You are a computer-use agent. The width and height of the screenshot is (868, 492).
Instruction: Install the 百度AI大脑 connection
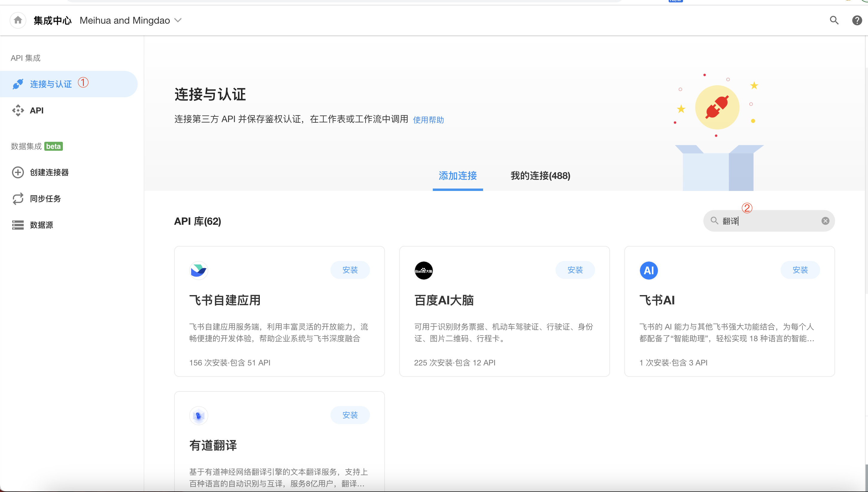(575, 270)
